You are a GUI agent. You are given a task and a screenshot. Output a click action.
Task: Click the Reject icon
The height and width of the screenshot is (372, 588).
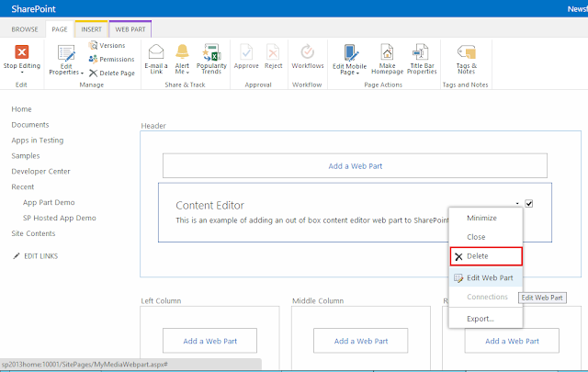click(x=273, y=51)
